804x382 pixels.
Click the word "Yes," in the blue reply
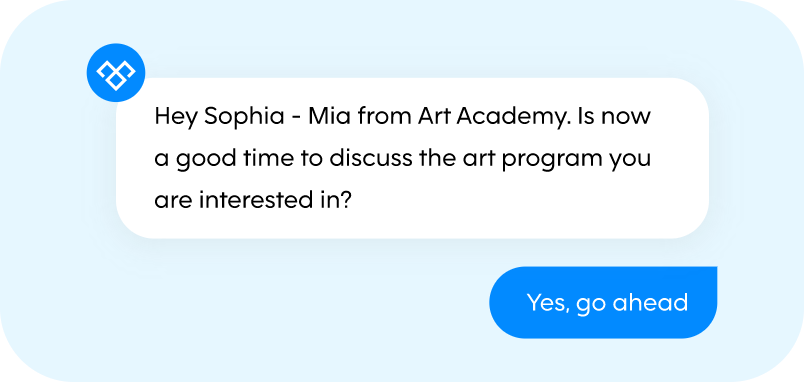coord(549,303)
